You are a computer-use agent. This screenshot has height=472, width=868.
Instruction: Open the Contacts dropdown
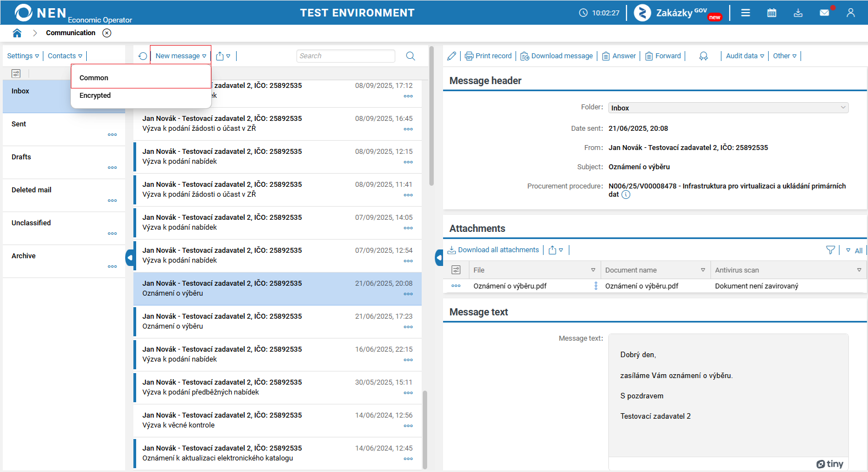coord(65,56)
